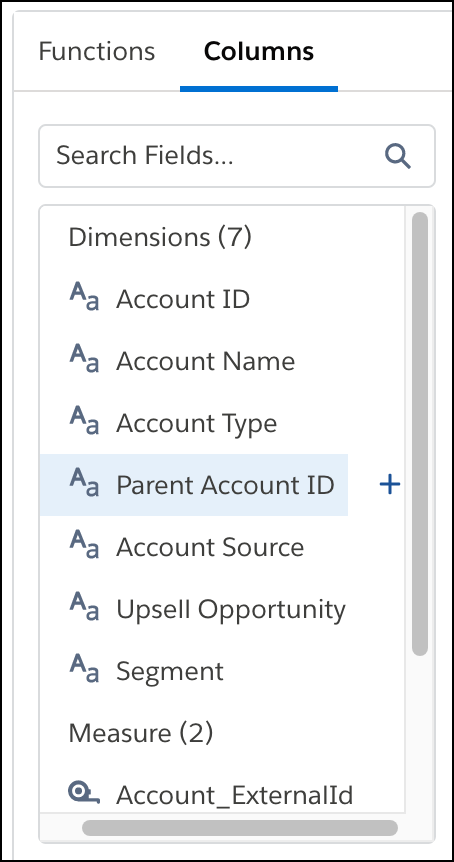Click the vertical scrollbar thumb
Image resolution: width=454 pixels, height=862 pixels.
(420, 434)
